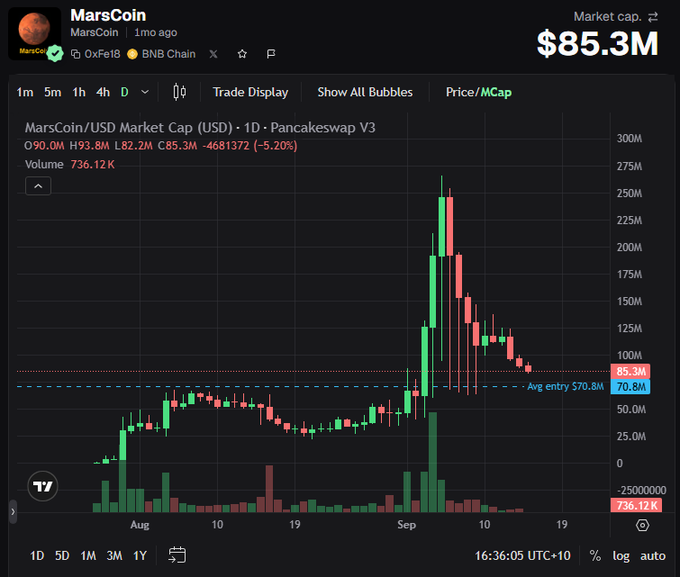Toggle Price/MCap mode
The width and height of the screenshot is (680, 577).
[478, 92]
